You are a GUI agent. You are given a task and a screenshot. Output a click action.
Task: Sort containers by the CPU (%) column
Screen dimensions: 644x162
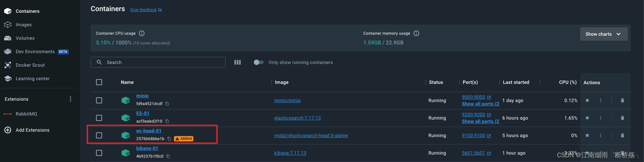(x=567, y=82)
